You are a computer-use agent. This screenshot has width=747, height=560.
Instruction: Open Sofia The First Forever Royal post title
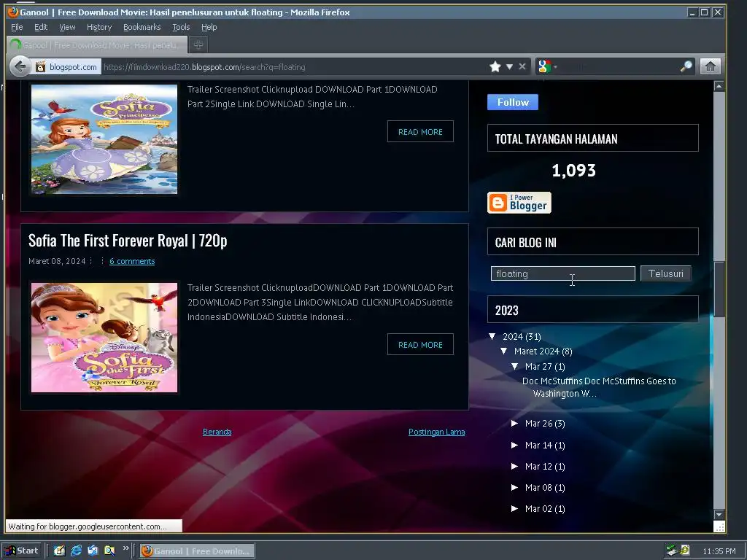128,241
